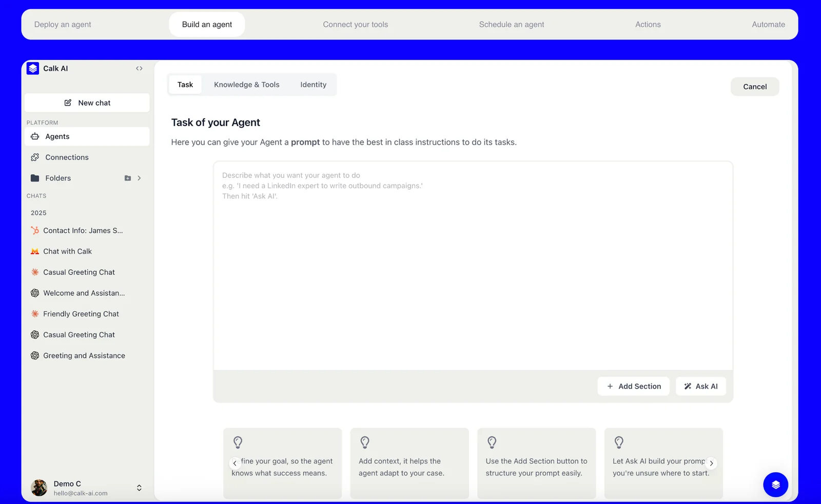821x504 pixels.
Task: Start a New chat
Action: (87, 103)
